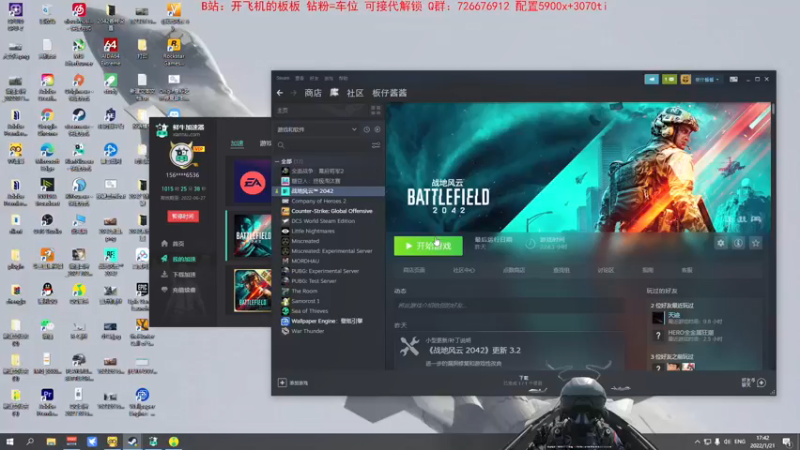Open advanced filter options sliders icon
This screenshot has width=800, height=450.
[x=376, y=145]
